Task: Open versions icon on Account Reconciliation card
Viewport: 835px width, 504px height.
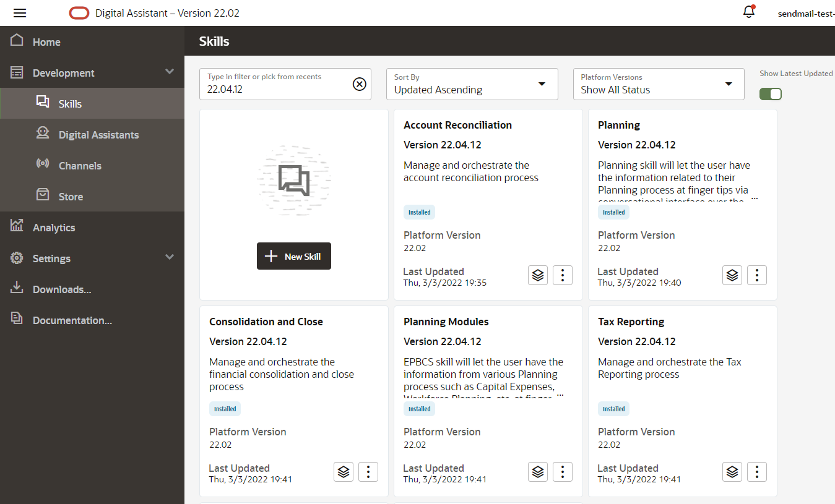Action: click(538, 275)
